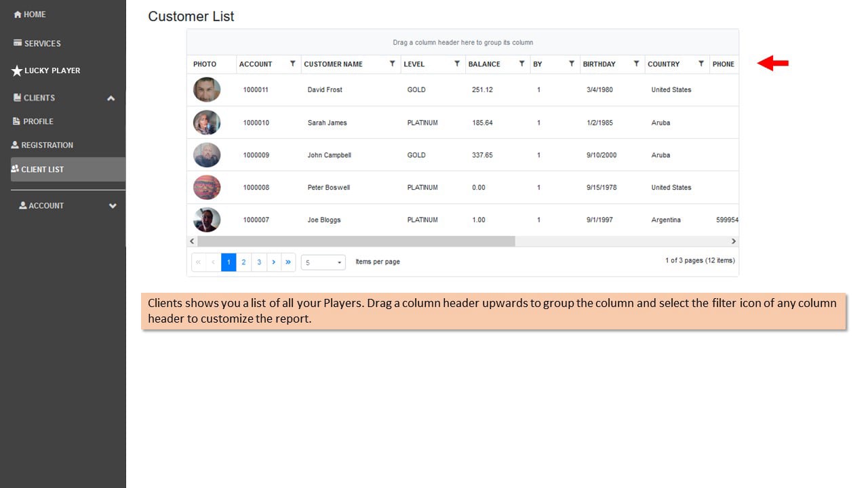This screenshot has width=868, height=488.
Task: Jump to last page of the grid
Action: click(x=288, y=262)
